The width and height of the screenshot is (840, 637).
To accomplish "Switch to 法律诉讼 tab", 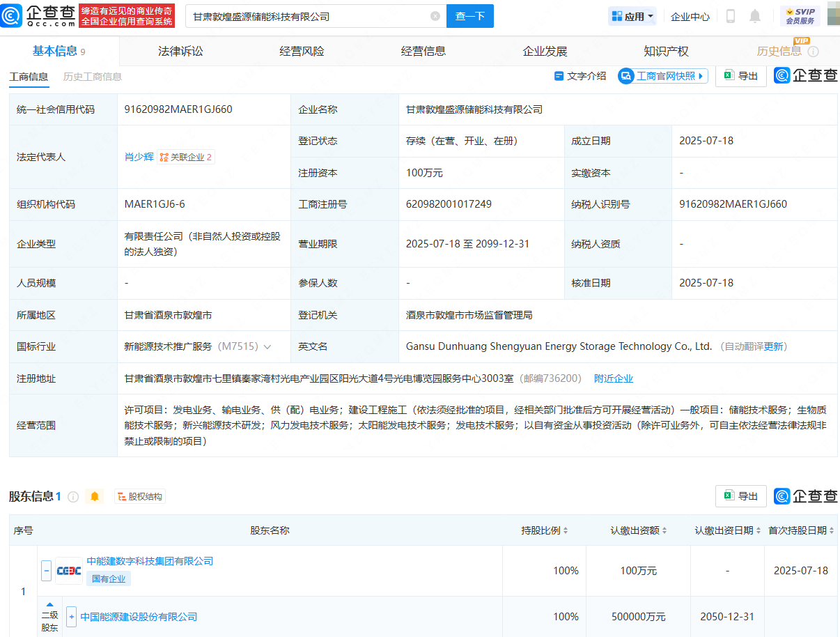I will (180, 51).
